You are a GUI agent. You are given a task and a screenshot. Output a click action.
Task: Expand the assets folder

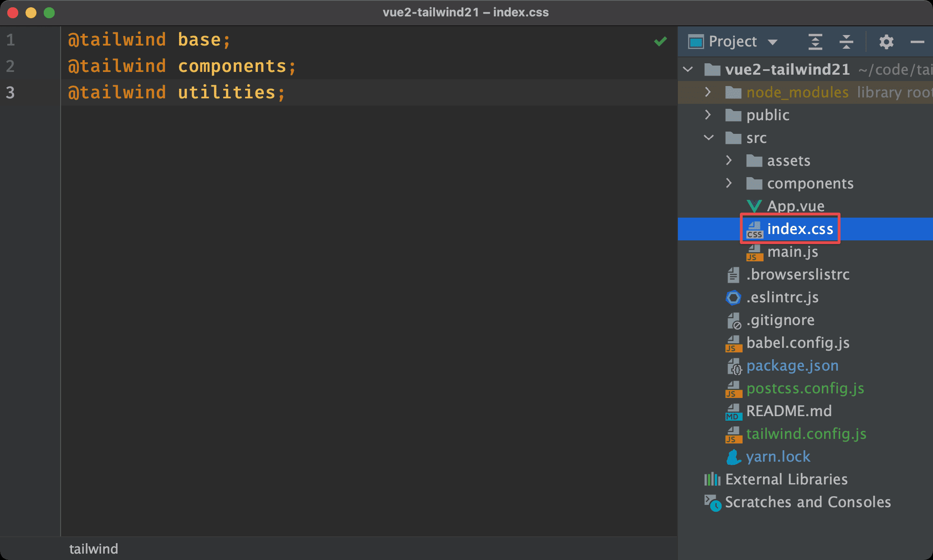point(729,160)
